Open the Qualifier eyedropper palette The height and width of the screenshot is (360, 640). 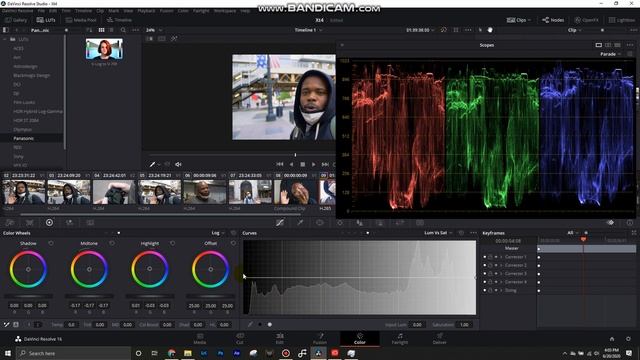coord(300,223)
